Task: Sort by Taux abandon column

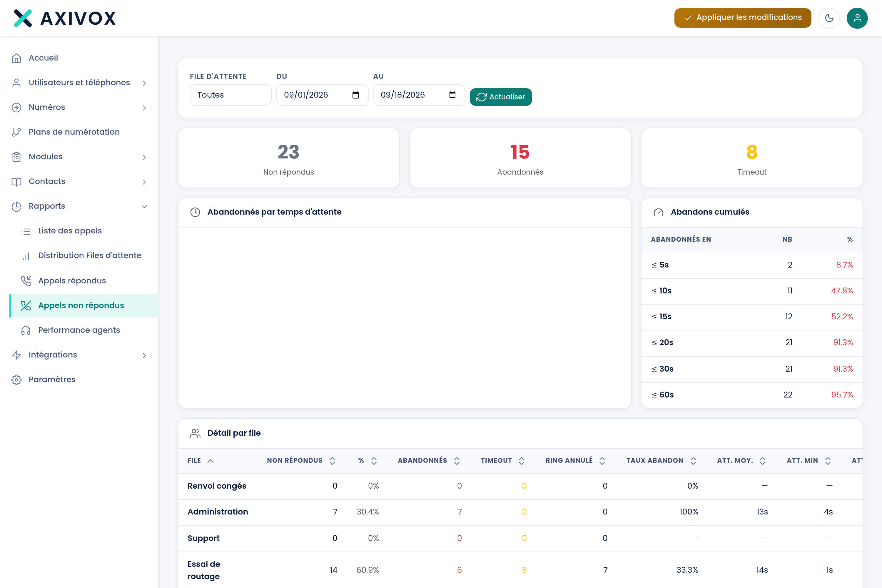Action: [x=661, y=460]
